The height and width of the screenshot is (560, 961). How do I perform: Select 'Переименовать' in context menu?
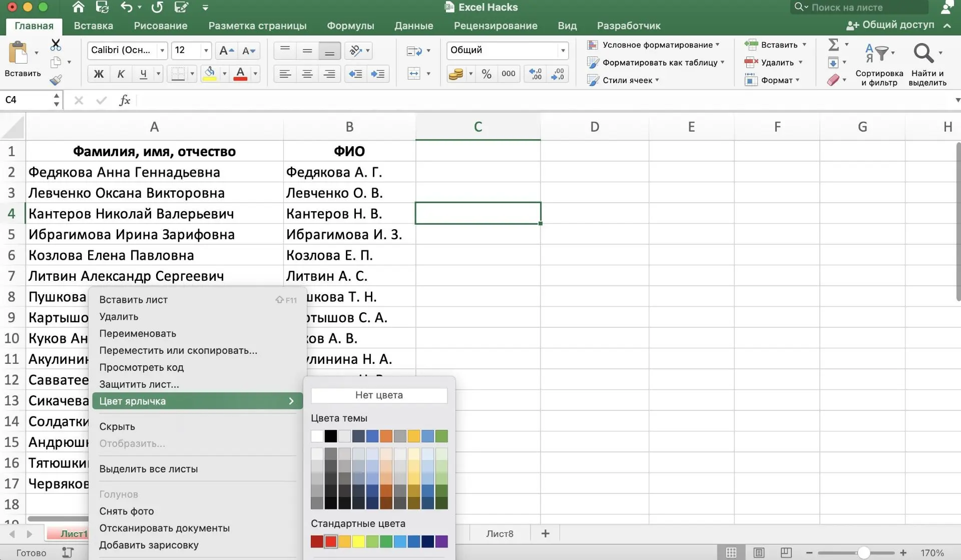[x=138, y=333]
